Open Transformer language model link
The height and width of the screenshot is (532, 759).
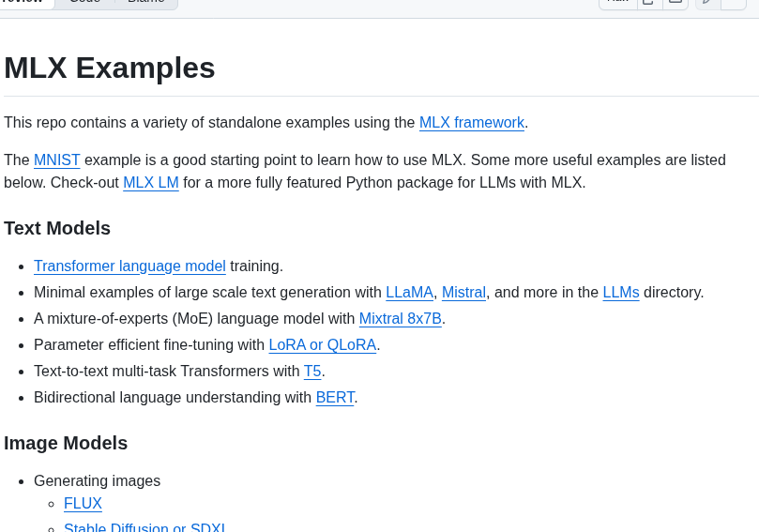(x=129, y=266)
